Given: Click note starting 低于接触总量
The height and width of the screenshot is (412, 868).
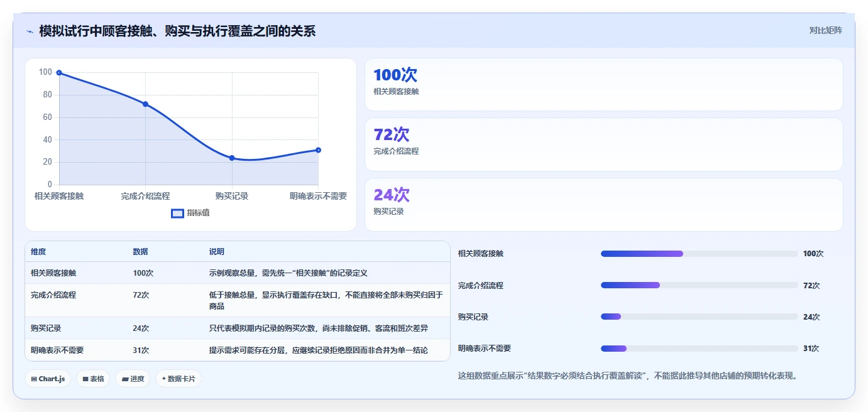Looking at the screenshot, I should tap(326, 300).
